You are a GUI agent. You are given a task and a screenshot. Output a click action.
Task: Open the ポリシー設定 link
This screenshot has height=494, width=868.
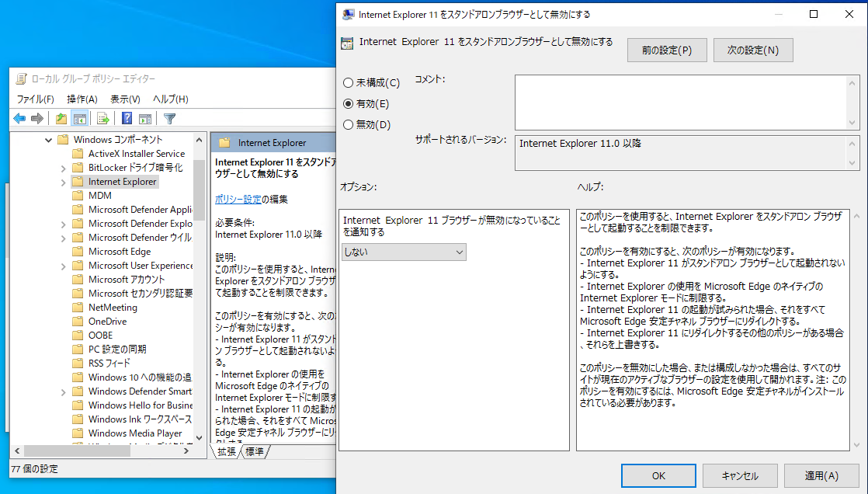pyautogui.click(x=238, y=199)
